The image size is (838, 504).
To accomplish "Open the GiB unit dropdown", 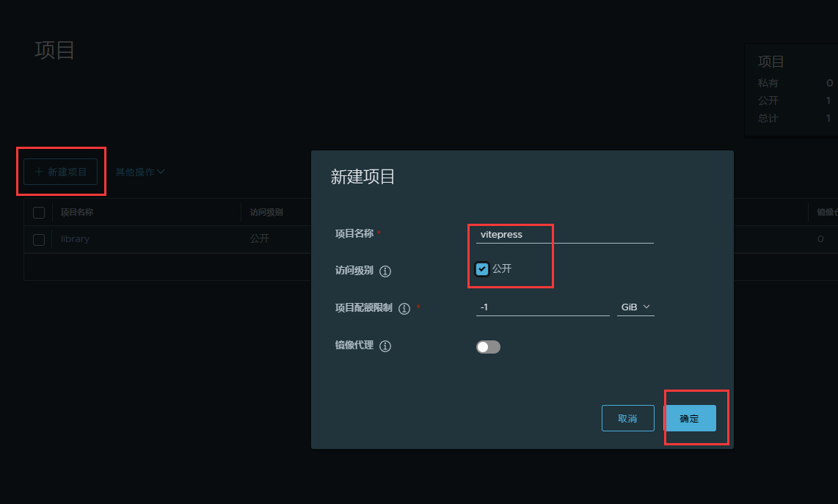I will click(635, 307).
